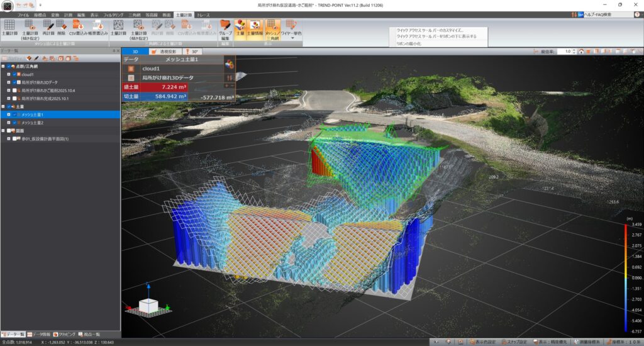Toggle the メッシュ土量2 visibility checkbox
This screenshot has width=644, height=346.
(x=16, y=123)
